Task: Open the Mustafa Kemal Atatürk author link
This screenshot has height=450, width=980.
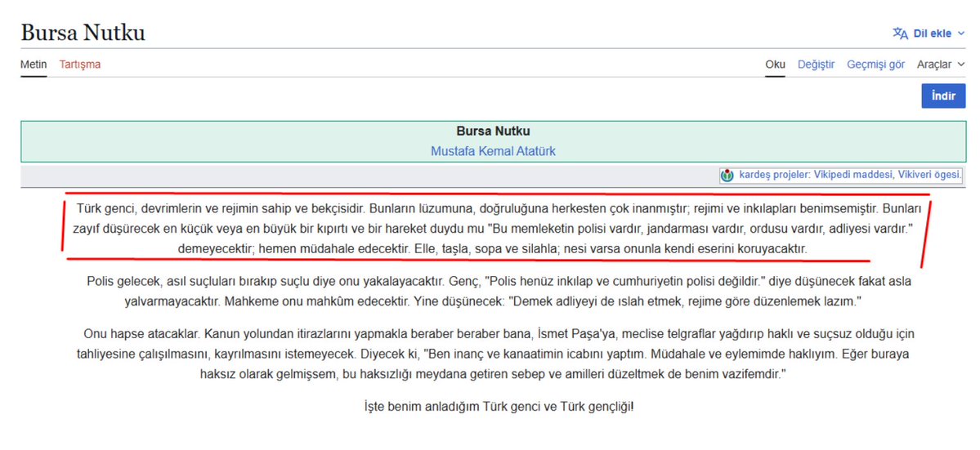Action: tap(493, 151)
